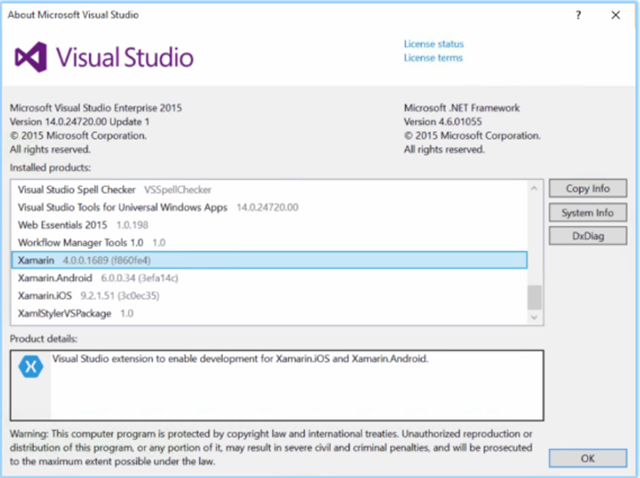The height and width of the screenshot is (478, 640).
Task: Click the product details description text
Action: tap(240, 358)
